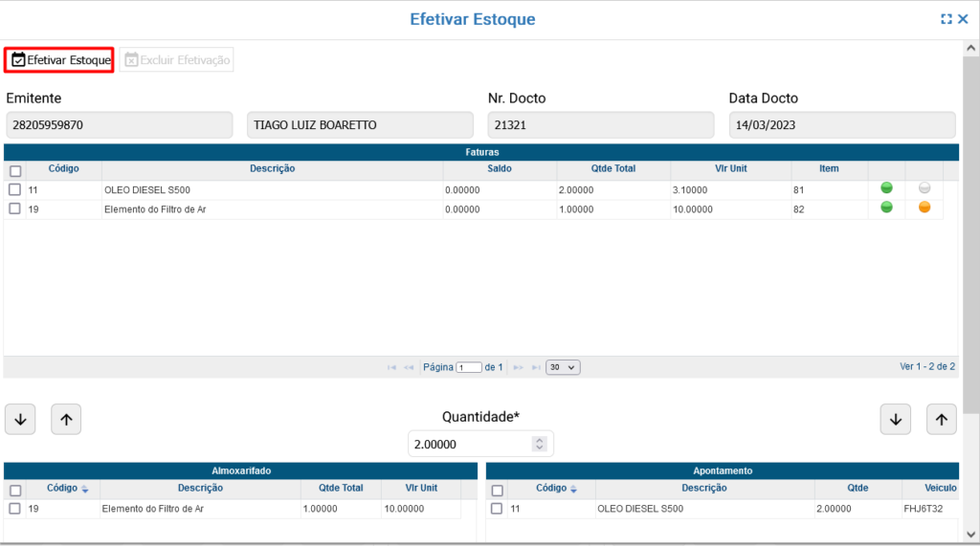Viewport: 980px width, 546px height.
Task: Expand the dialog to fullscreen
Action: (x=947, y=19)
